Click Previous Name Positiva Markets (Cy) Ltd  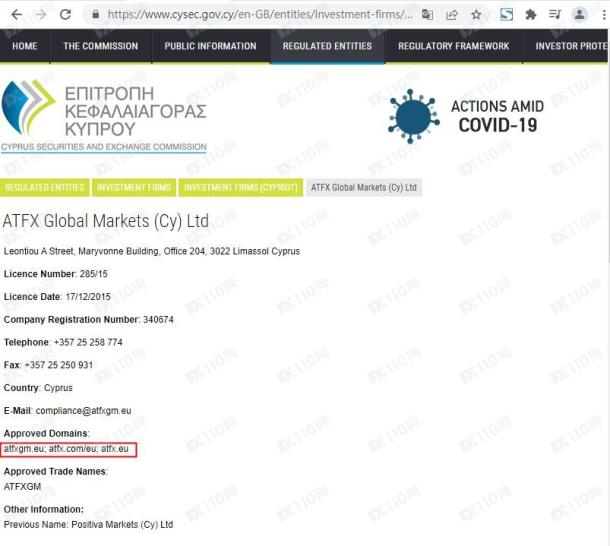(x=88, y=525)
